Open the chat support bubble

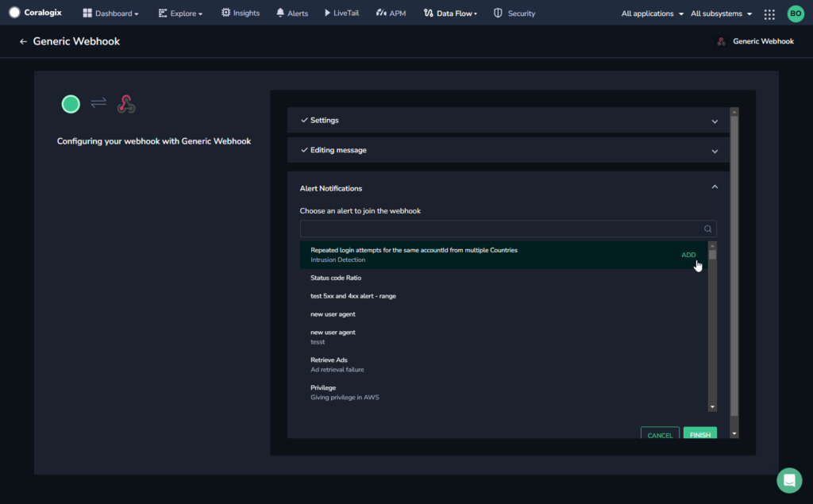789,480
